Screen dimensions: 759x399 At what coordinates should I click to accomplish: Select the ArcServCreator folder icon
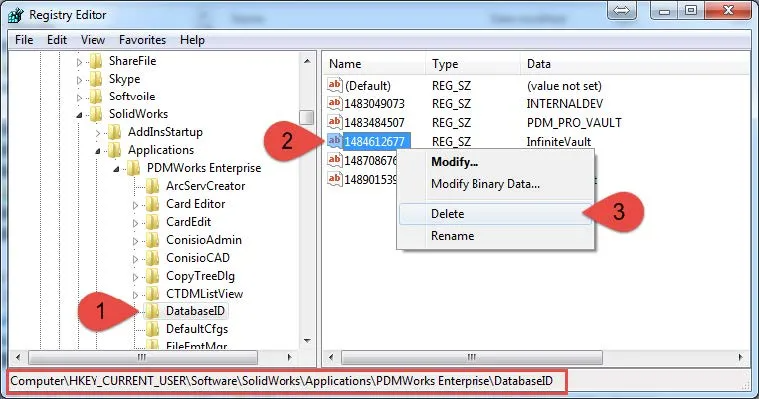152,186
